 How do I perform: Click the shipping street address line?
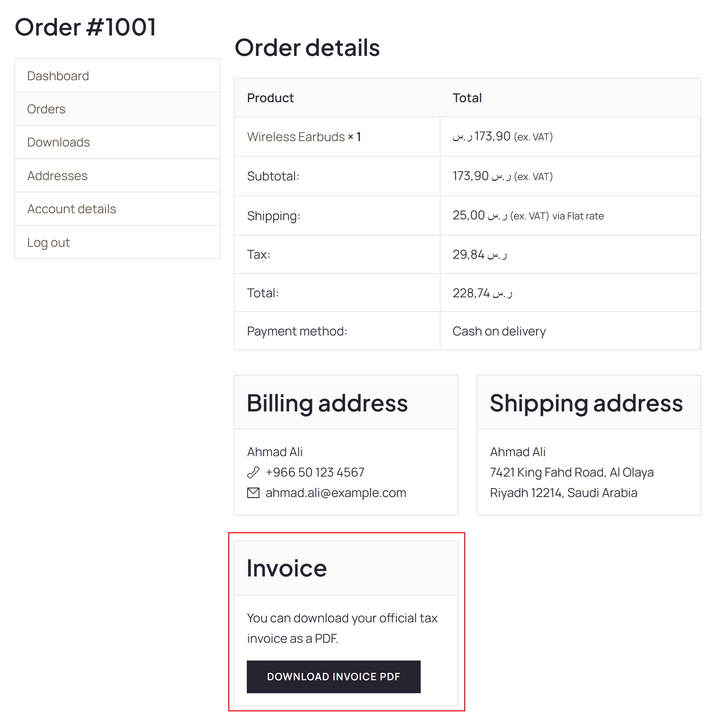click(572, 472)
